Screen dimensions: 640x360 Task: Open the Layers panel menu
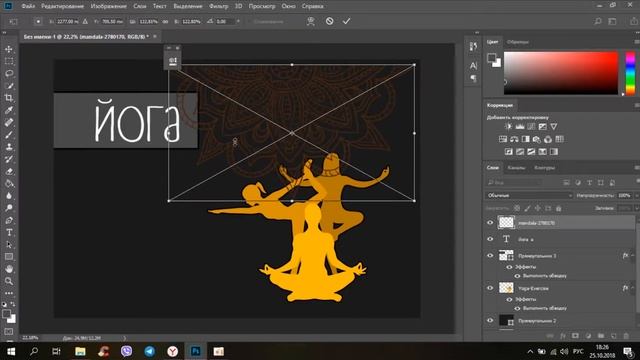pos(637,168)
